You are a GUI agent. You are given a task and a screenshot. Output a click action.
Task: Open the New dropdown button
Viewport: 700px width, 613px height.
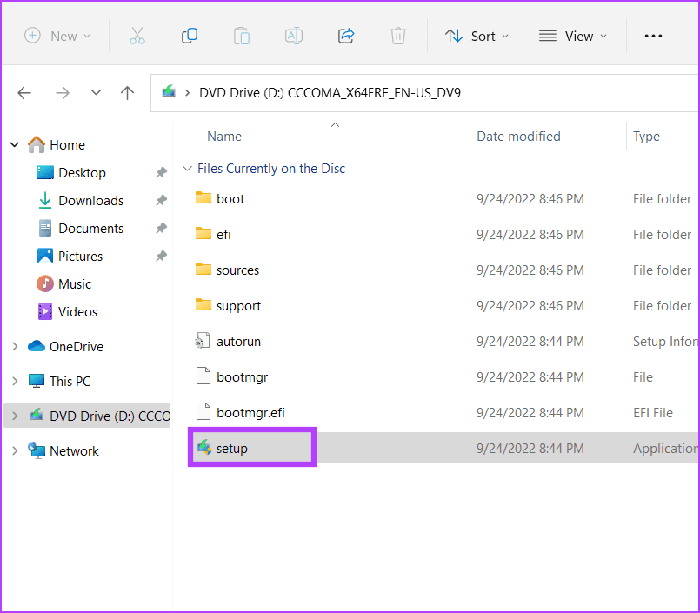pyautogui.click(x=57, y=36)
